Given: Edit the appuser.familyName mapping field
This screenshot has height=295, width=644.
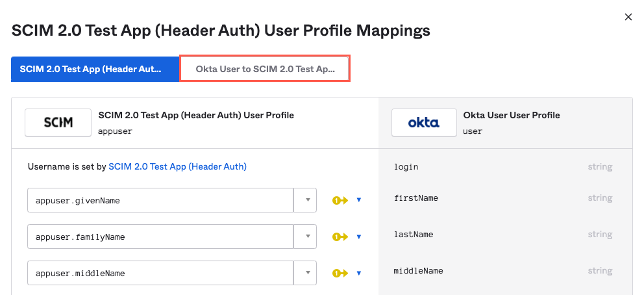Looking at the screenshot, I should pos(160,237).
